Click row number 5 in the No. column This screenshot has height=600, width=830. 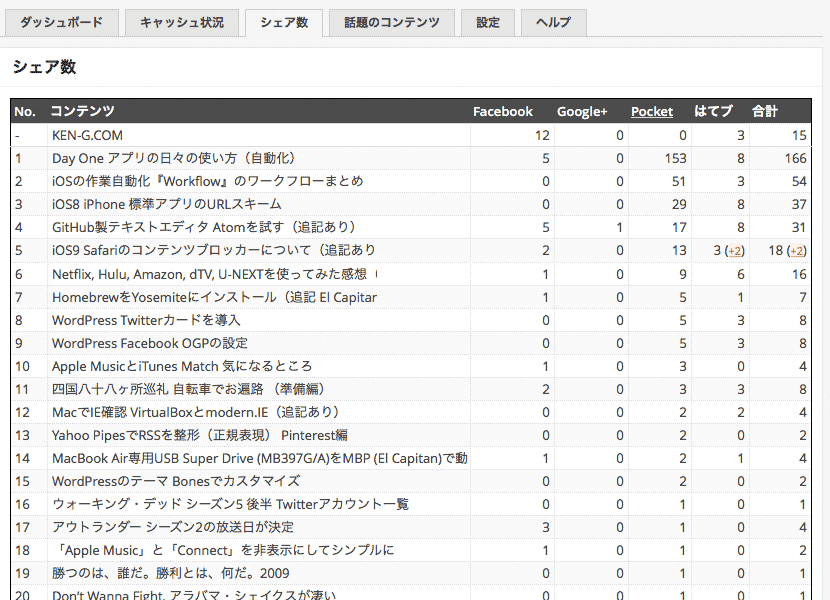(x=19, y=250)
